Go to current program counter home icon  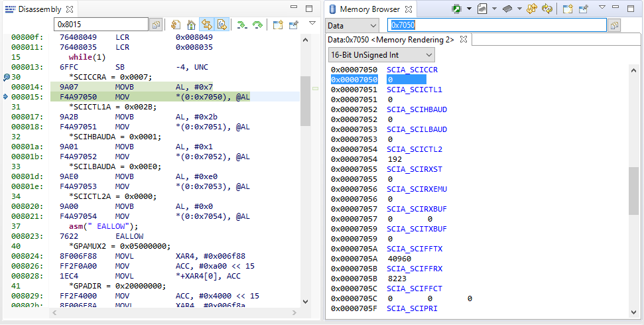click(191, 25)
